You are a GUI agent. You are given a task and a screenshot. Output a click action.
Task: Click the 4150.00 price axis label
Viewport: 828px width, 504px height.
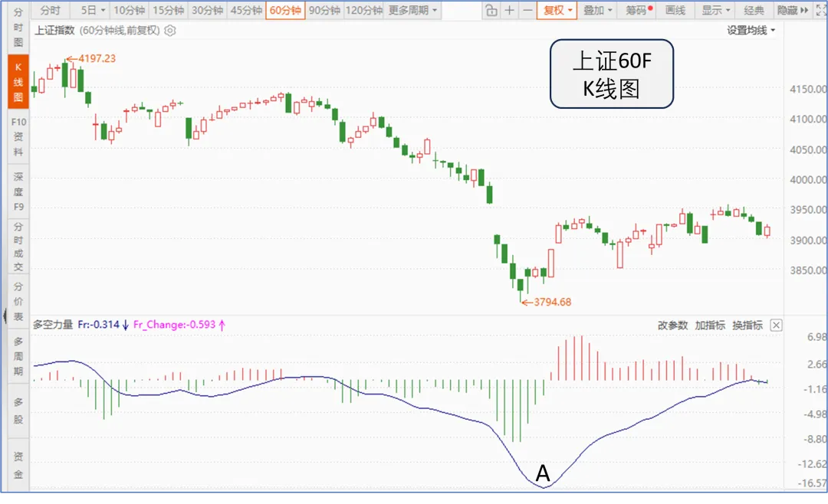(x=808, y=89)
